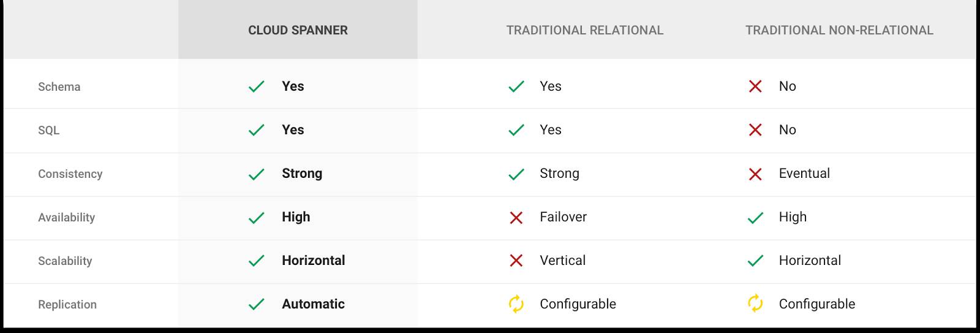Click the Schema row label
The image size is (980, 333).
[59, 87]
